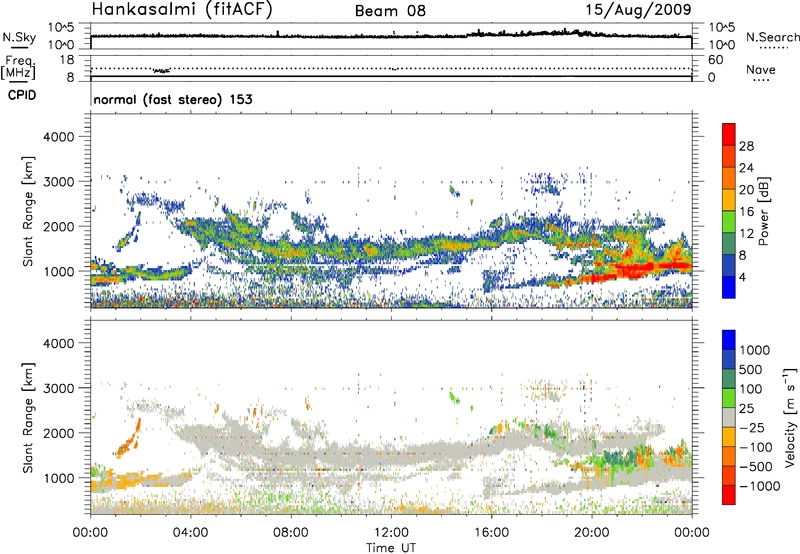Click the '1000' tick on velocity panel axis
The height and width of the screenshot is (554, 800).
coord(58,478)
